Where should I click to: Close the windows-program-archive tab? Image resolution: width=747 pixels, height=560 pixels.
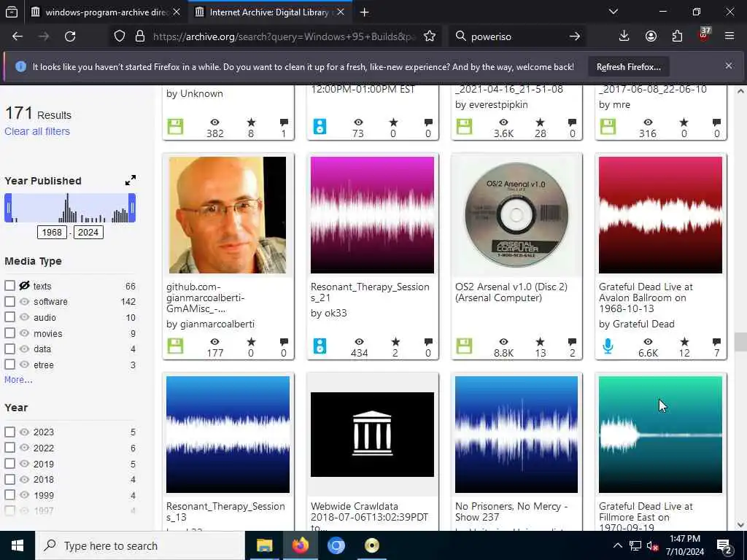pos(177,12)
